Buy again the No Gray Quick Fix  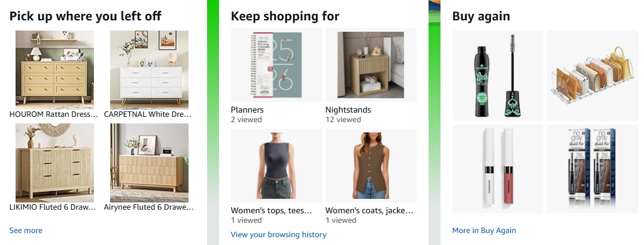[x=593, y=169]
